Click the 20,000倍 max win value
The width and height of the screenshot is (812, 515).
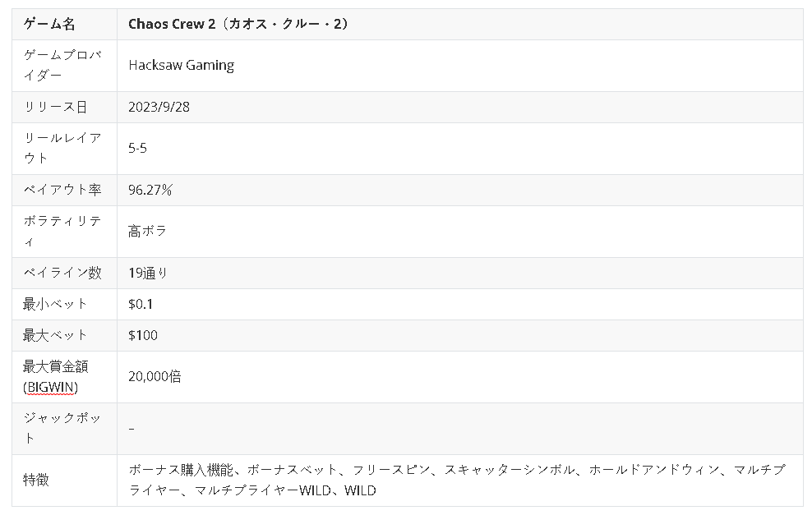(x=155, y=377)
